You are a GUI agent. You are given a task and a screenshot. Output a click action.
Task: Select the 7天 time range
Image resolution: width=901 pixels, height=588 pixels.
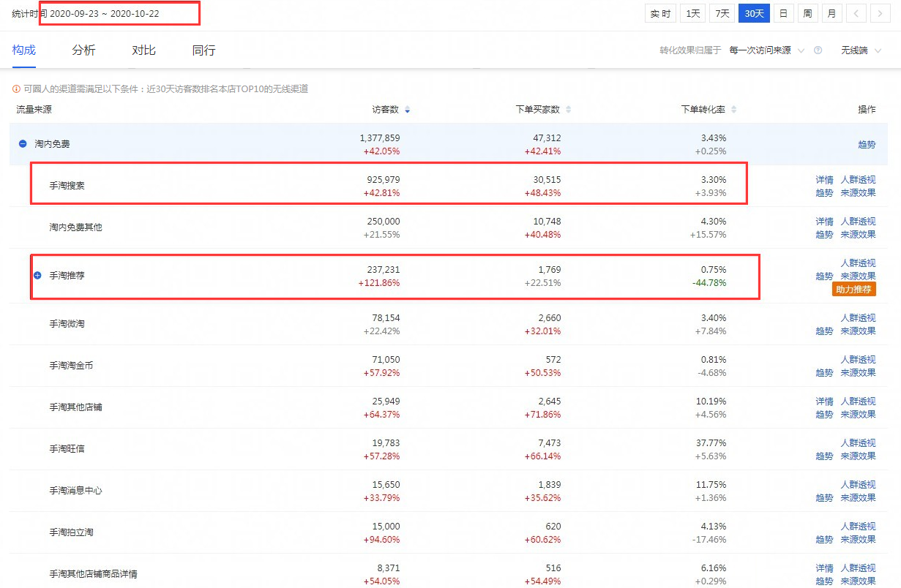pos(722,13)
